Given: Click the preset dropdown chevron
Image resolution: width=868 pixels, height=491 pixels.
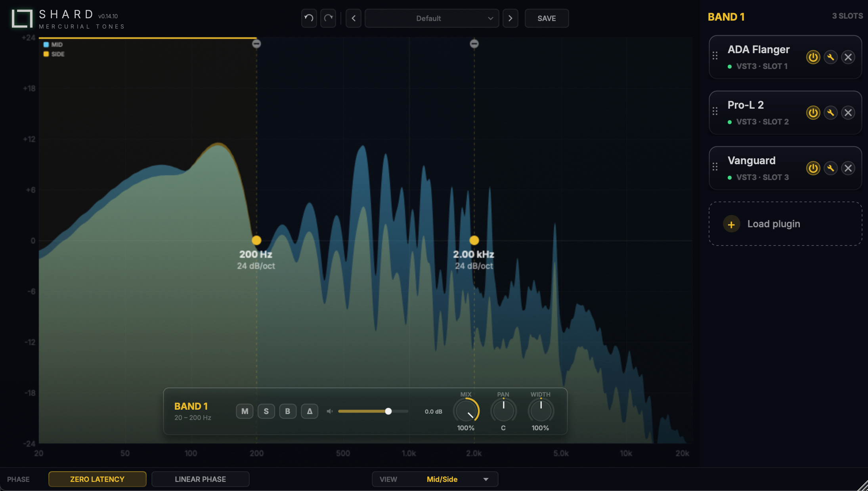Looking at the screenshot, I should (490, 19).
